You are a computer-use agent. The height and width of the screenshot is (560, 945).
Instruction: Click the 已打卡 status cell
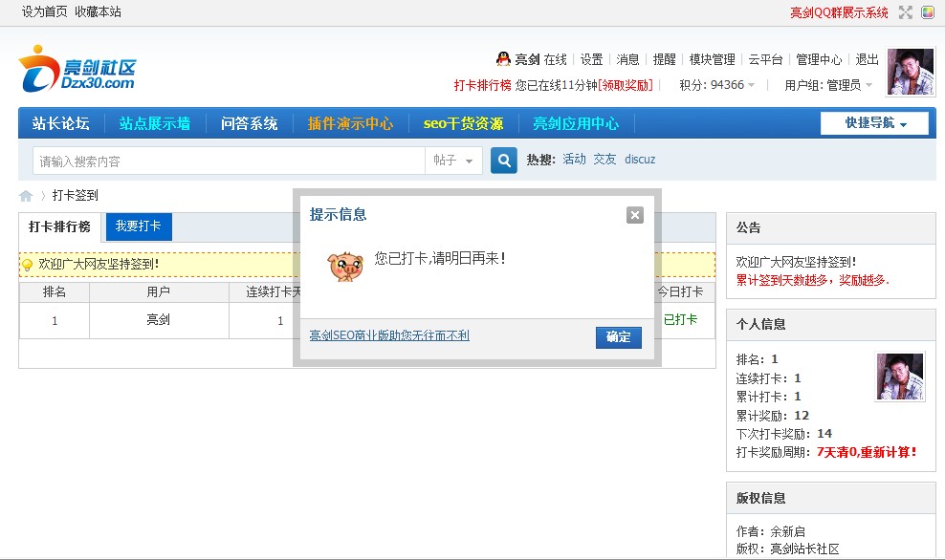[680, 320]
